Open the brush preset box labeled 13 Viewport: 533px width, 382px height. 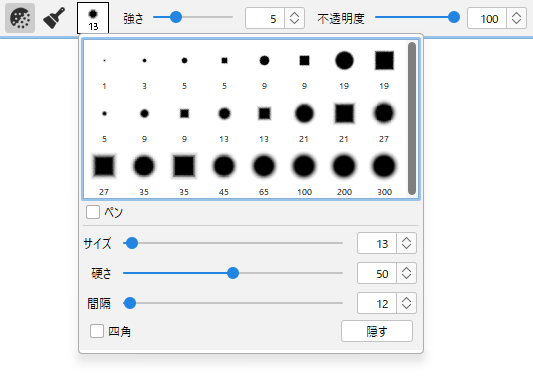(x=93, y=18)
